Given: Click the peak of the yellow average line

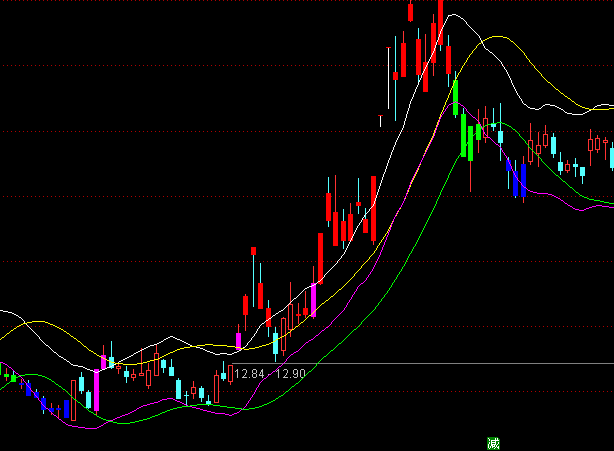Looking at the screenshot, I should (495, 38).
